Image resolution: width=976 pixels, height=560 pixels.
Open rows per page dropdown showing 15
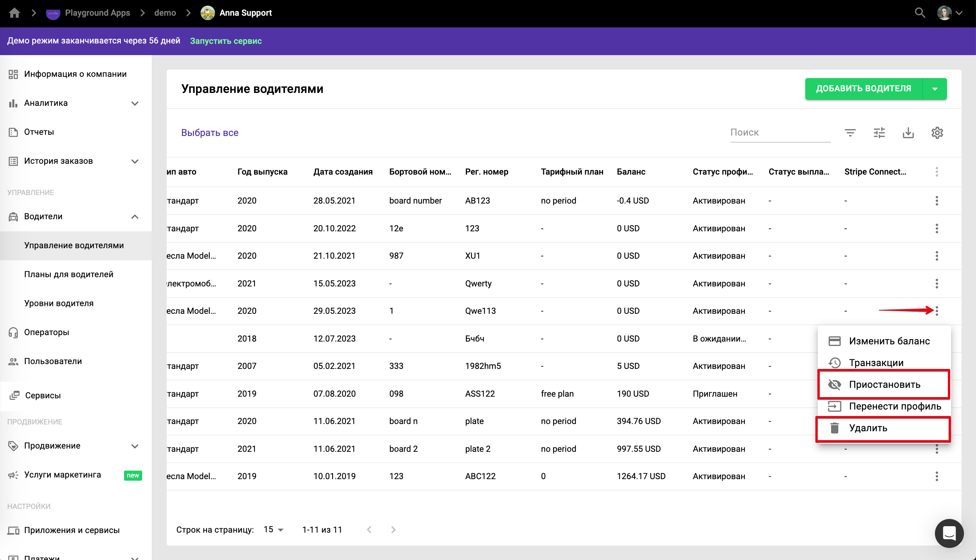coord(274,530)
